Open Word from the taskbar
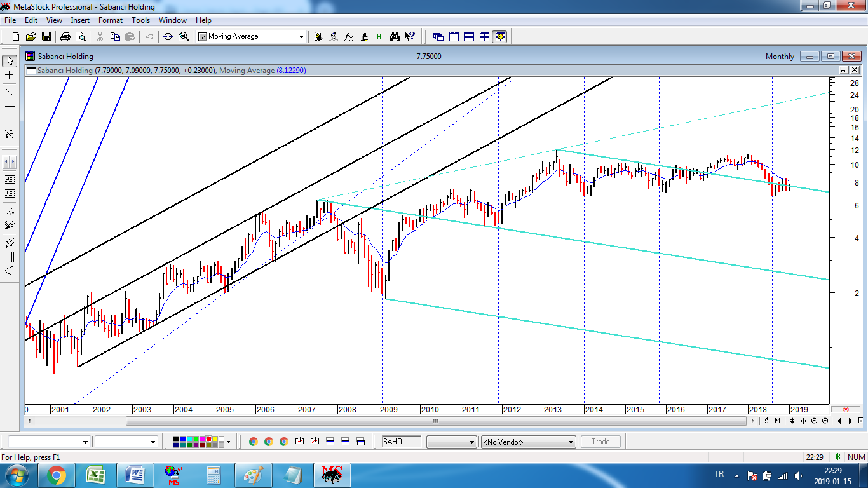868x488 pixels. (135, 475)
